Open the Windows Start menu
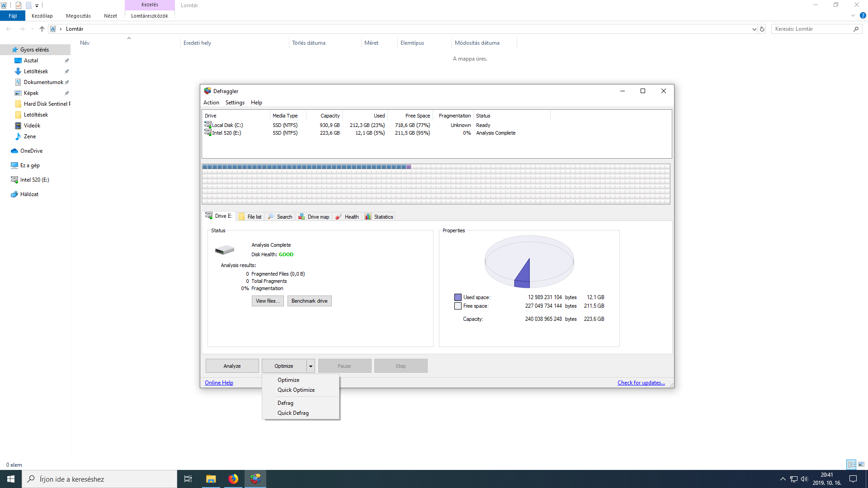The height and width of the screenshot is (488, 868). (11, 479)
